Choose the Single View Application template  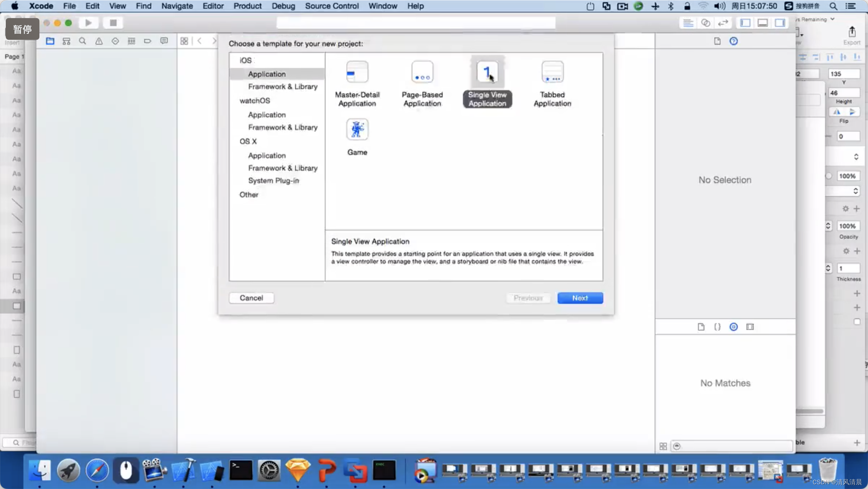point(487,83)
